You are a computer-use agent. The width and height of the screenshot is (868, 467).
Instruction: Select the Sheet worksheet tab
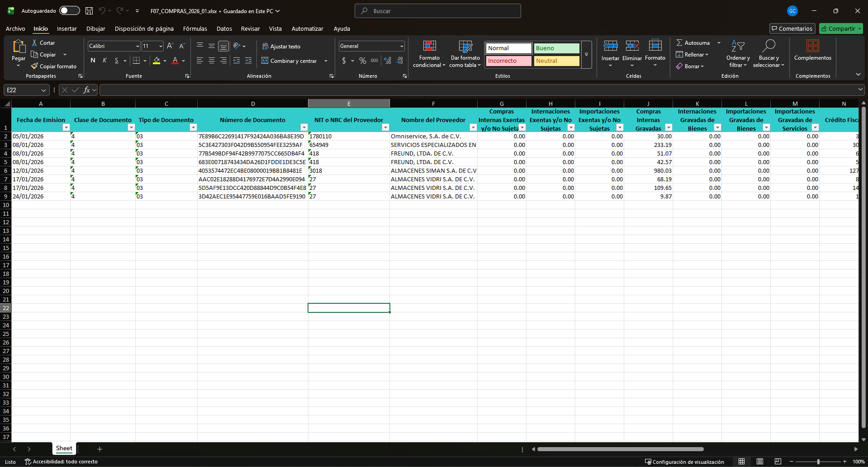point(64,448)
